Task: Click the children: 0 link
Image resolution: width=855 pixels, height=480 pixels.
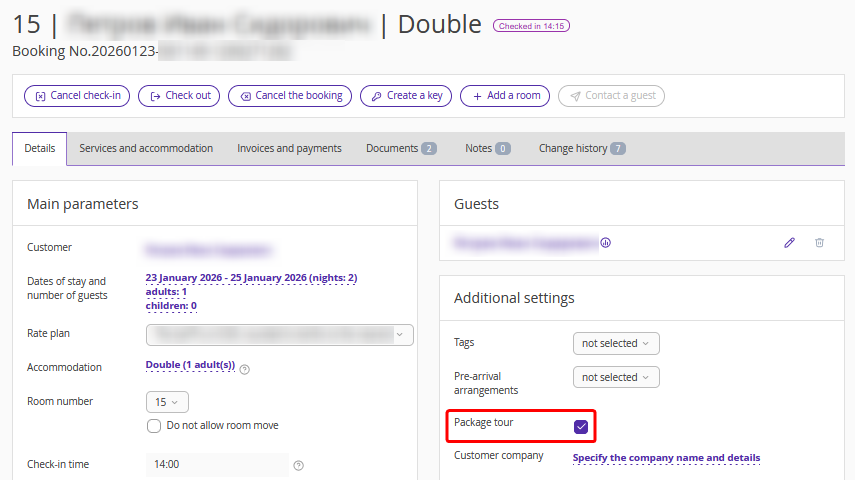Action: pos(171,306)
